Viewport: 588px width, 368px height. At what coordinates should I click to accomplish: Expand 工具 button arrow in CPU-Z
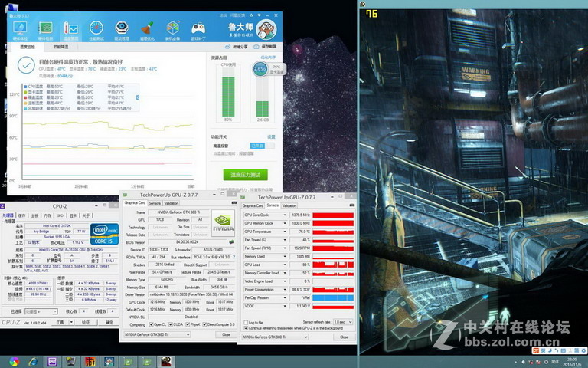[71, 322]
